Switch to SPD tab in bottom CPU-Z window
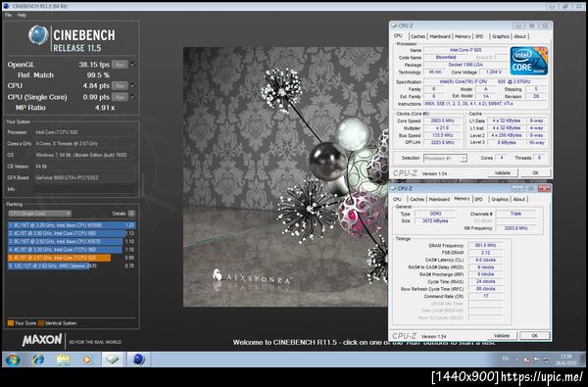The height and width of the screenshot is (387, 588). (x=478, y=199)
